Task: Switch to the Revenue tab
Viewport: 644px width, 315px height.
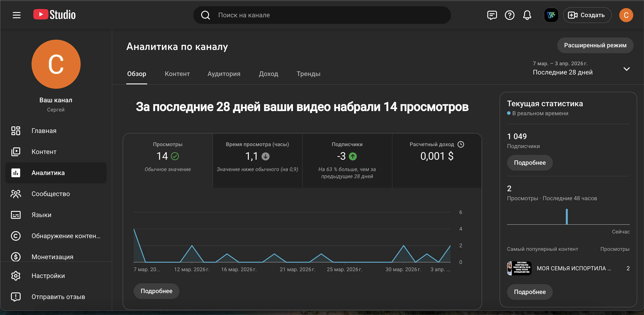Action: [268, 74]
